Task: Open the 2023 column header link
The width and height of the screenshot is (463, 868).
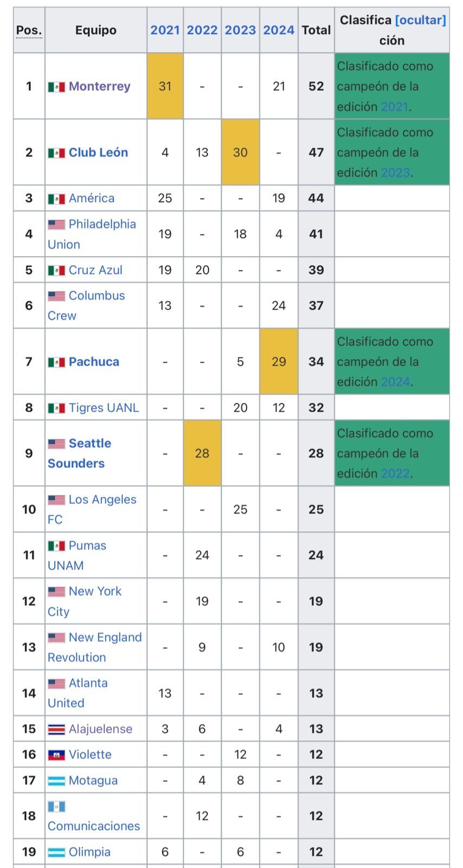Action: click(240, 30)
